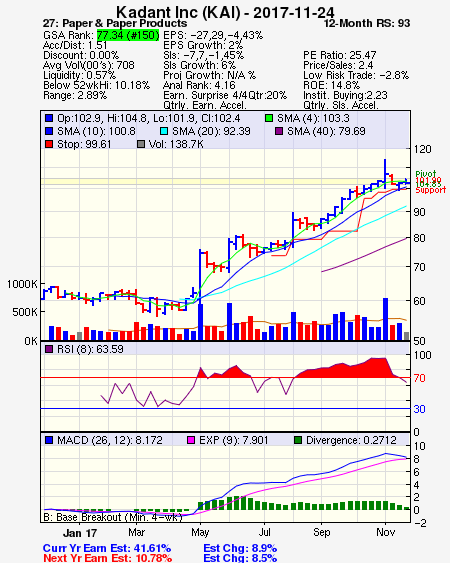Click the May date axis label
The height and width of the screenshot is (563, 450).
tap(200, 532)
